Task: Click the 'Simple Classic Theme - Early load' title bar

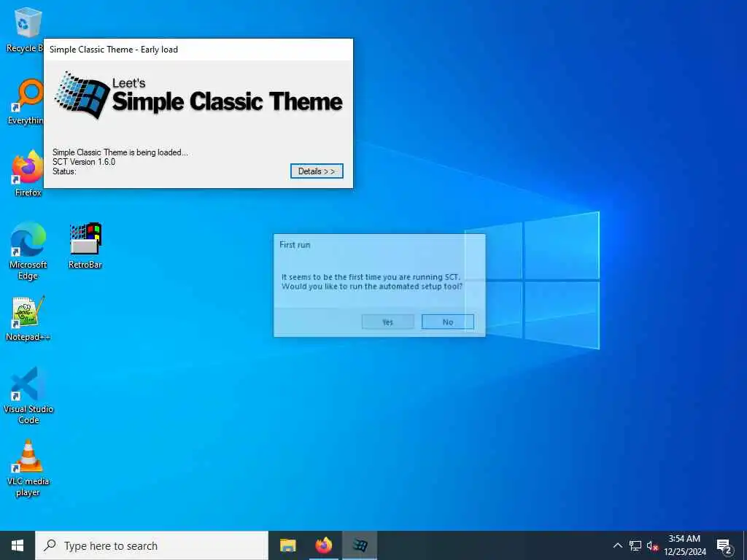Action: pyautogui.click(x=198, y=50)
